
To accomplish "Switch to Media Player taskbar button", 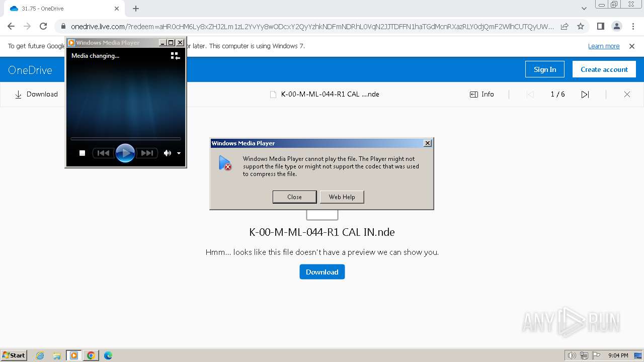I will [74, 355].
